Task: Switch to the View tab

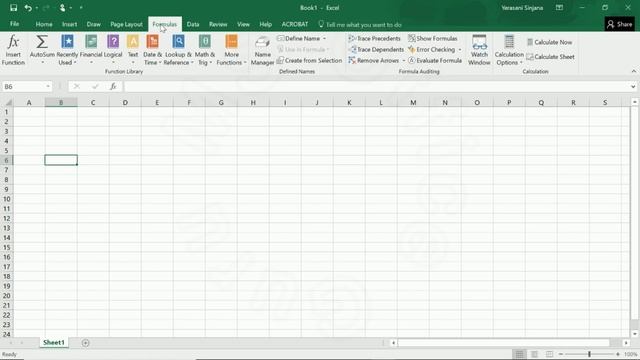Action: (x=243, y=24)
